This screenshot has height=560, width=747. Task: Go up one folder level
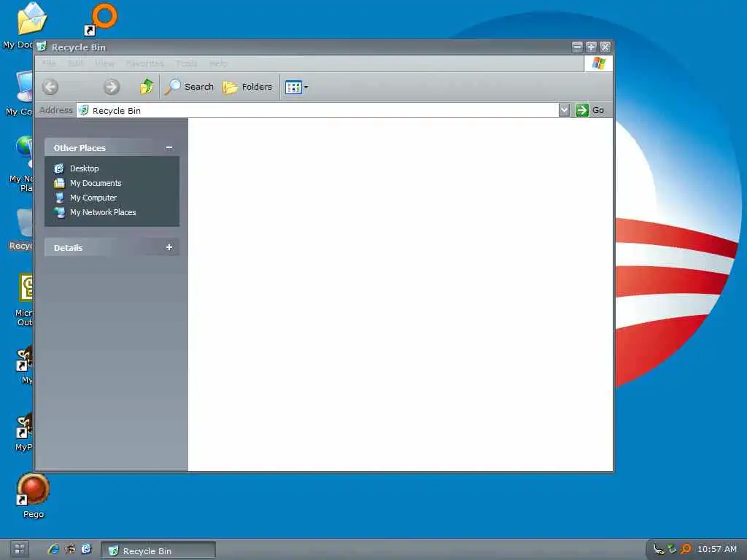tap(147, 87)
